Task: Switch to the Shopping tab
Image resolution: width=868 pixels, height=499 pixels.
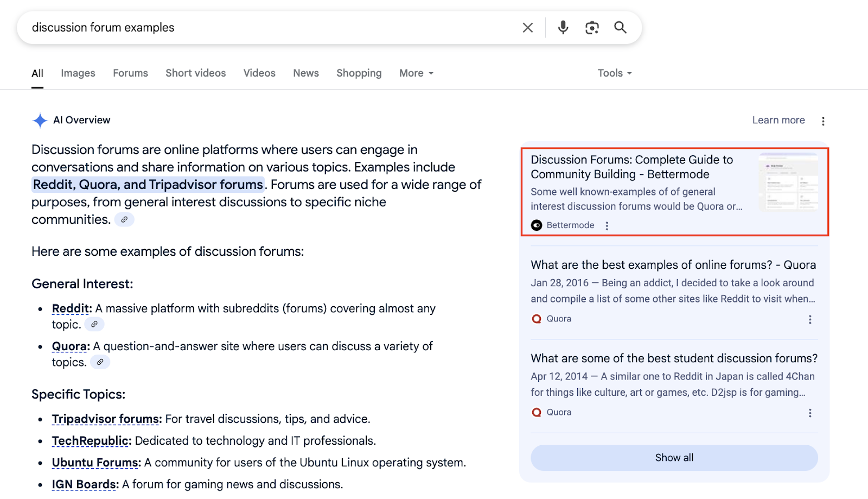Action: 359,73
